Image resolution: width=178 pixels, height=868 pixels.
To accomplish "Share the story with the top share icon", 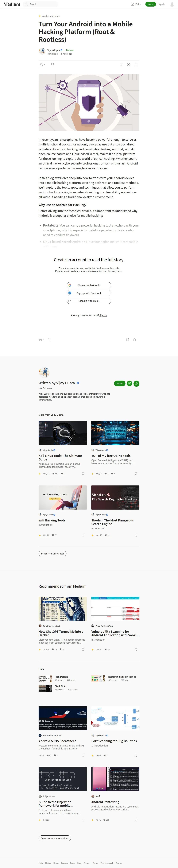I will click(136, 64).
